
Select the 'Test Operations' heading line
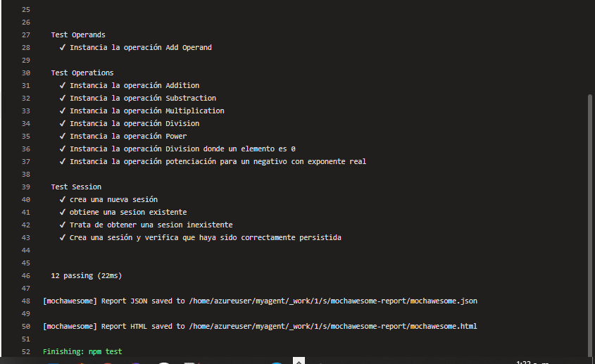(x=82, y=73)
